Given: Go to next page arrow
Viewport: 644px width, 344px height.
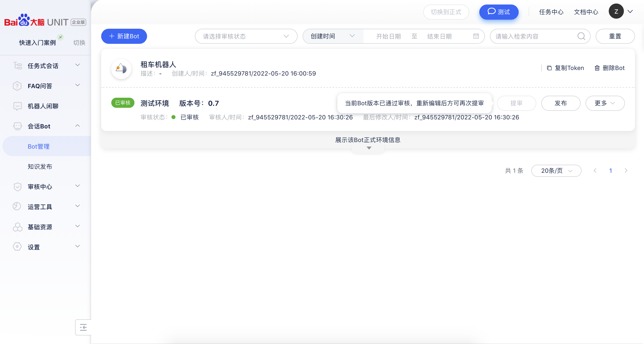Looking at the screenshot, I should [626, 171].
